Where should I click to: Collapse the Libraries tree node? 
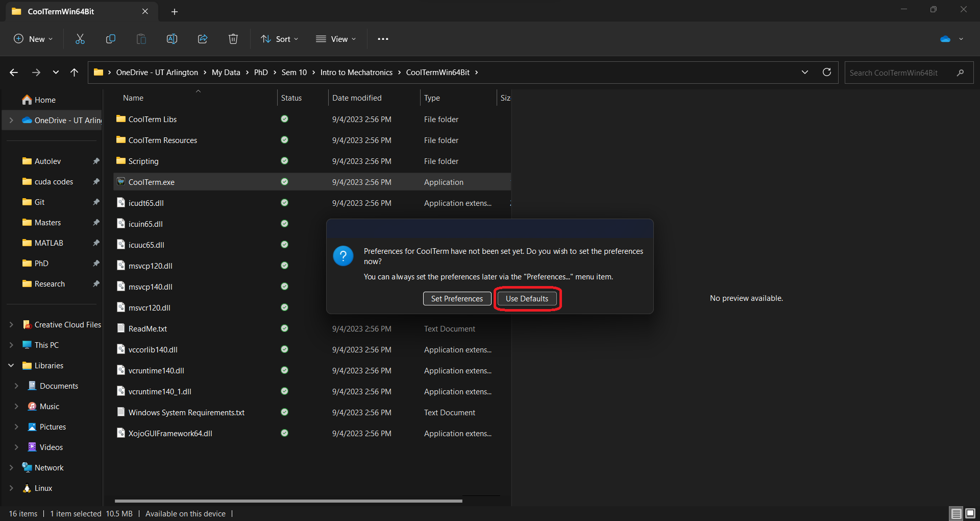click(x=11, y=366)
